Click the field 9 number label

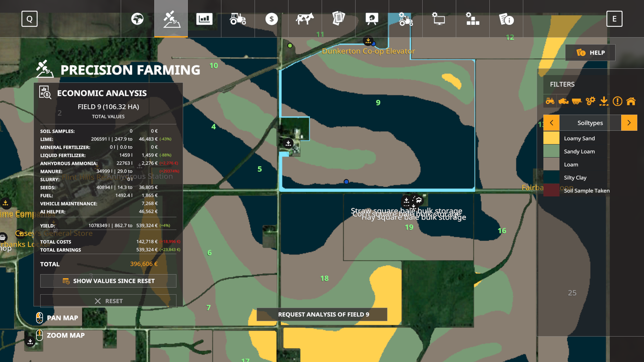tap(378, 103)
